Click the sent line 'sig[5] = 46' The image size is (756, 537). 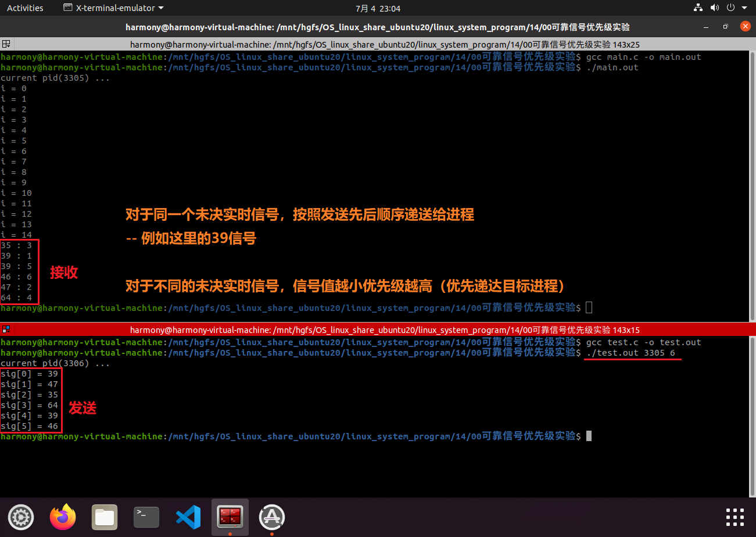coord(29,426)
